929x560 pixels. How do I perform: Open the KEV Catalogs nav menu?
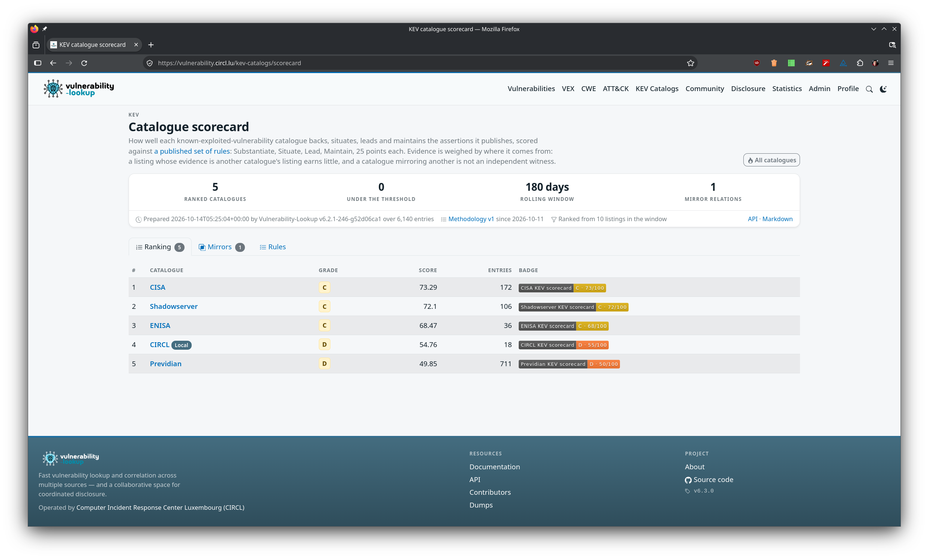coord(657,88)
